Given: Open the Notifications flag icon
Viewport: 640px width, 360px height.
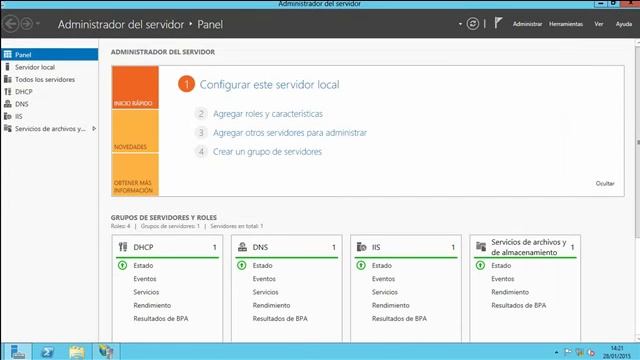Looking at the screenshot, I should 498,23.
